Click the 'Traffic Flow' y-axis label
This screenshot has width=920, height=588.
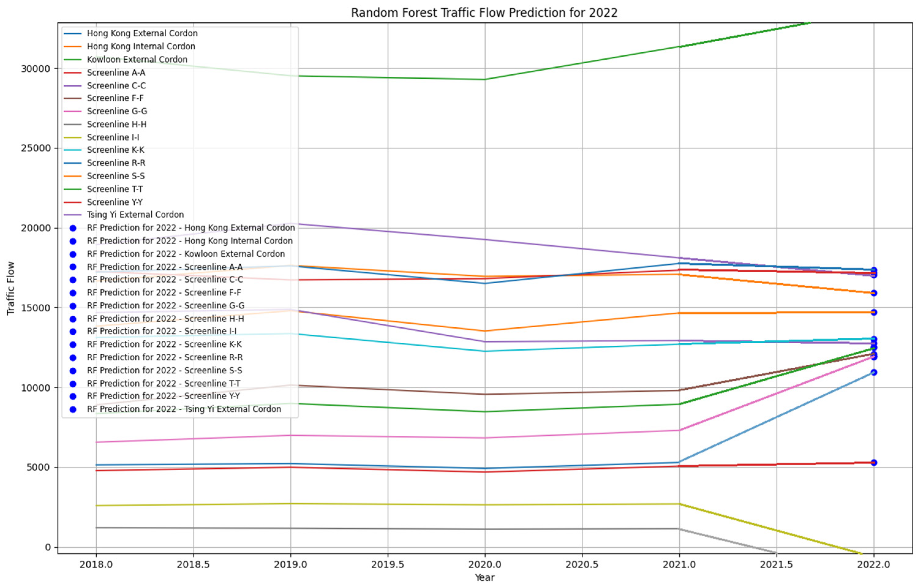(x=10, y=288)
